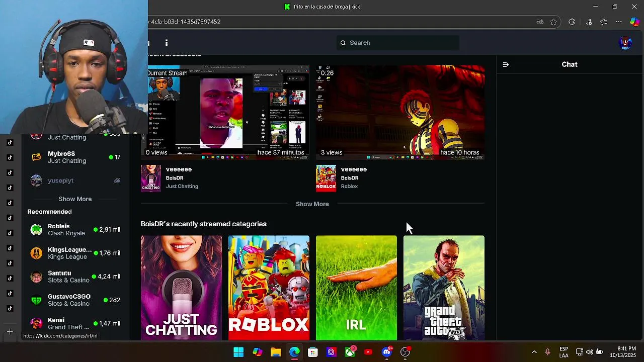Click Roblox category image under second broadcast
This screenshot has width=644, height=362.
326,178
